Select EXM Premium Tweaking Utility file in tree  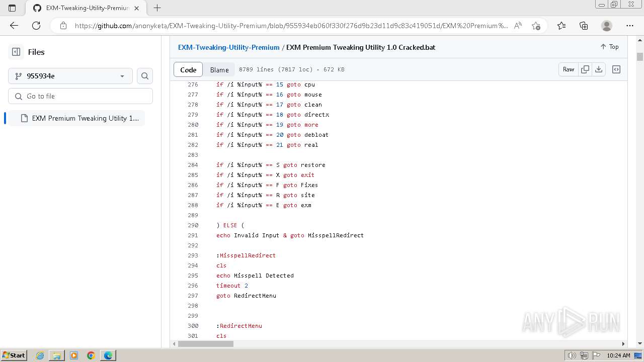pyautogui.click(x=76, y=118)
